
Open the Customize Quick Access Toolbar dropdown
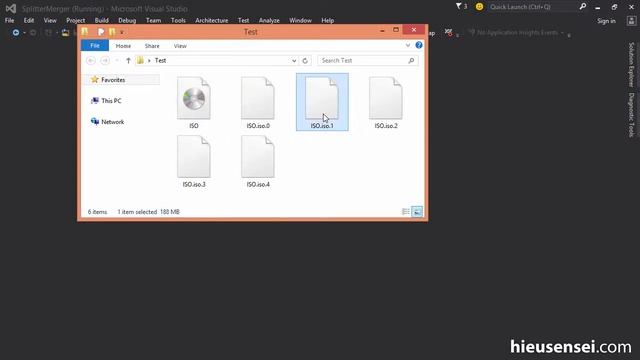click(x=122, y=32)
